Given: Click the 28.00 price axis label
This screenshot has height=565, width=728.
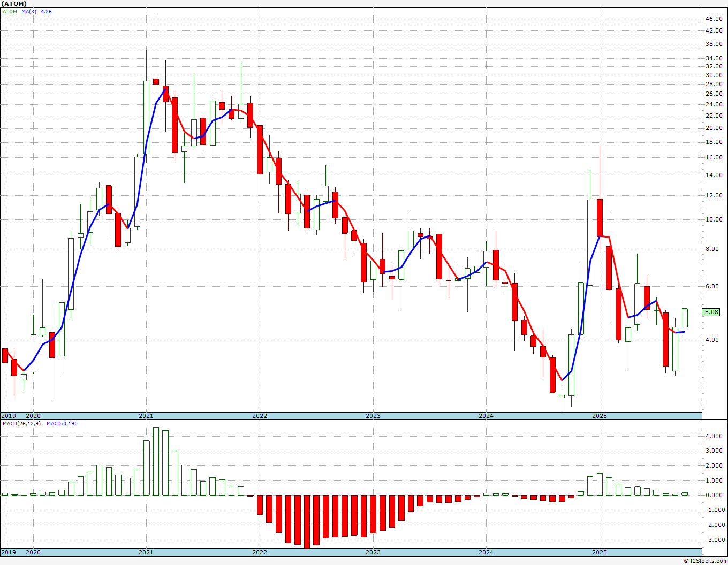Looking at the screenshot, I should 714,85.
